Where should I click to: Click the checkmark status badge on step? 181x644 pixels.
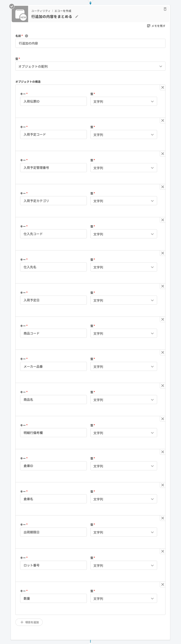click(12, 6)
